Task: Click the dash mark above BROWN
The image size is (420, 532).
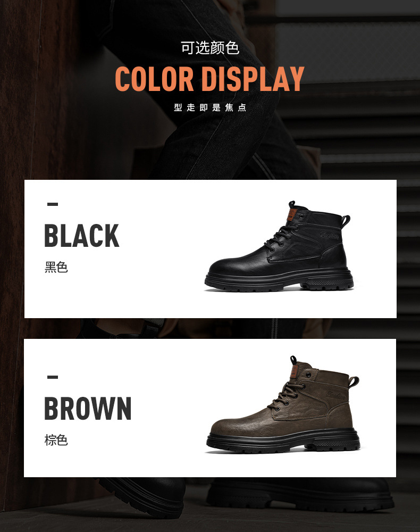Action: [x=53, y=377]
